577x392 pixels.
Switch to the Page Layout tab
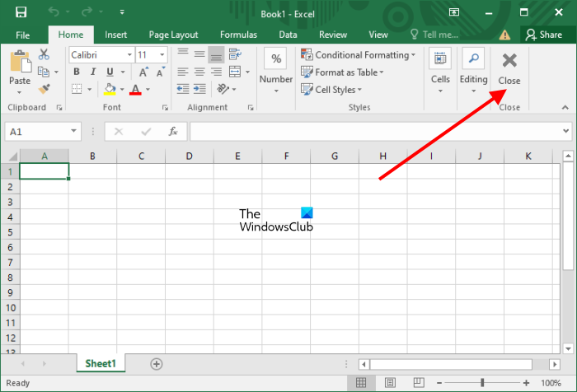(173, 35)
